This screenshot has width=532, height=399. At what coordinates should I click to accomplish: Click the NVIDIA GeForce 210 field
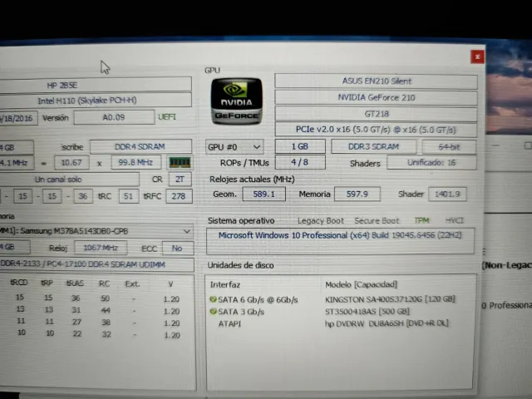[x=376, y=98]
